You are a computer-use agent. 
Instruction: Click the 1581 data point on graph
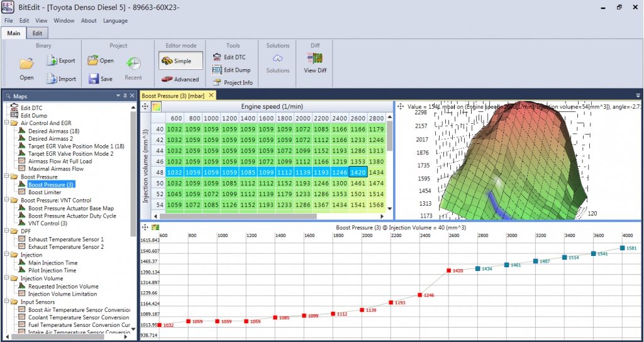tap(623, 248)
